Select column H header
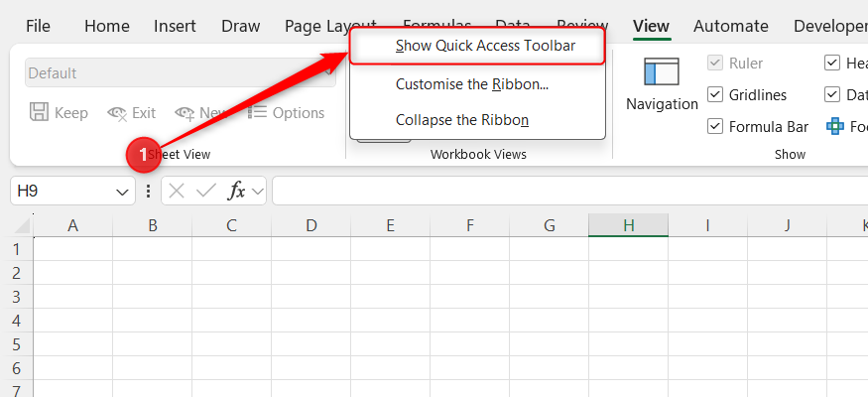The height and width of the screenshot is (397, 868). tap(628, 226)
